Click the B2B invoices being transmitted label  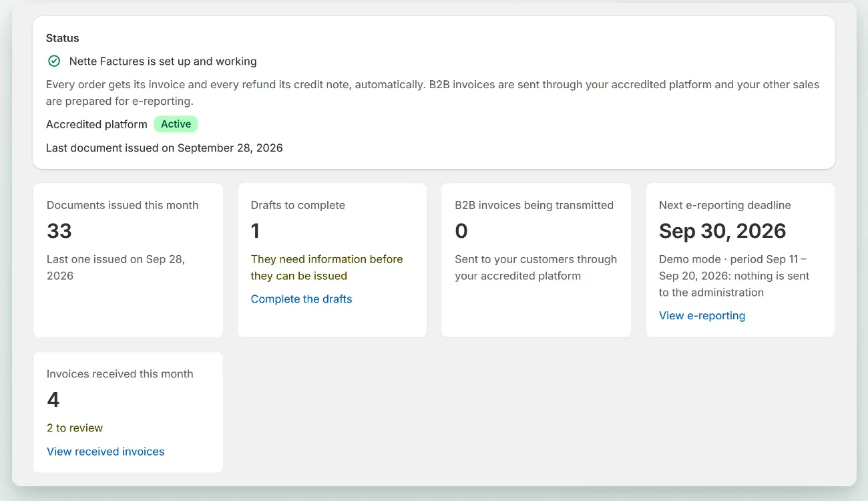534,206
